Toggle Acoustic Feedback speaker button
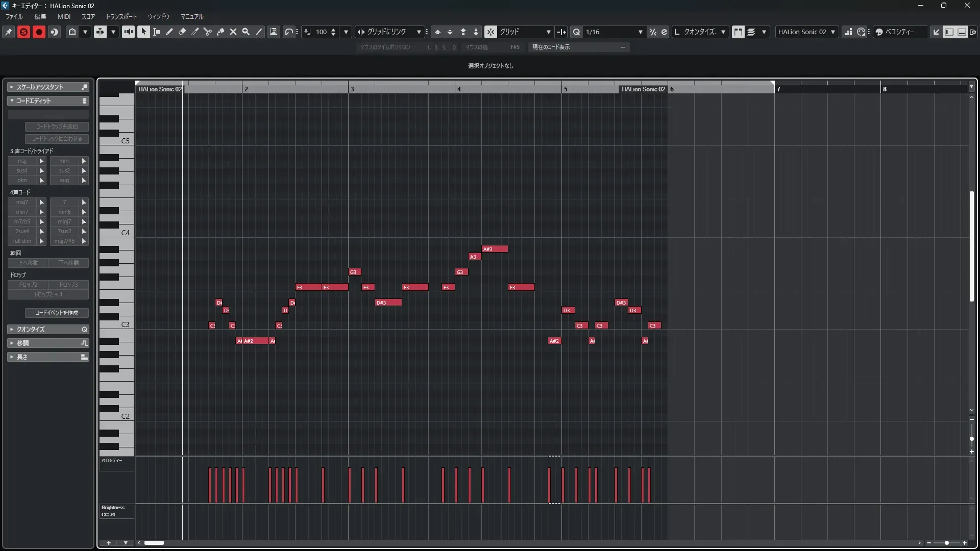980x551 pixels. [128, 32]
